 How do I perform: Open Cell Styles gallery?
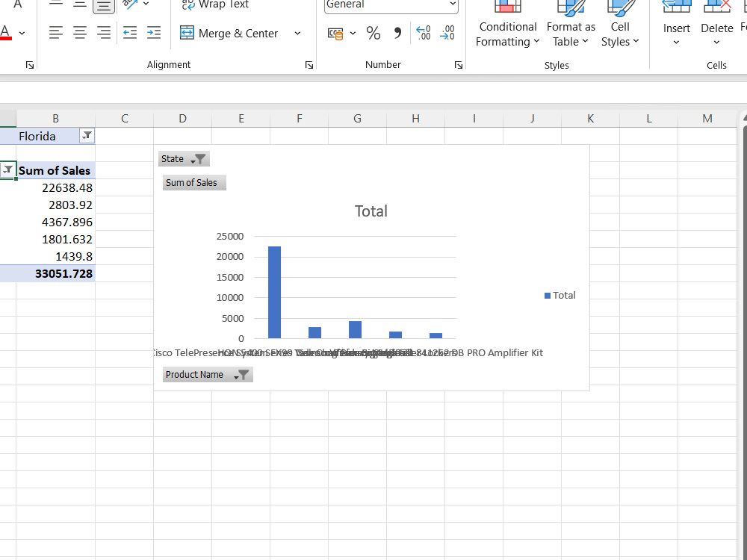[x=620, y=24]
